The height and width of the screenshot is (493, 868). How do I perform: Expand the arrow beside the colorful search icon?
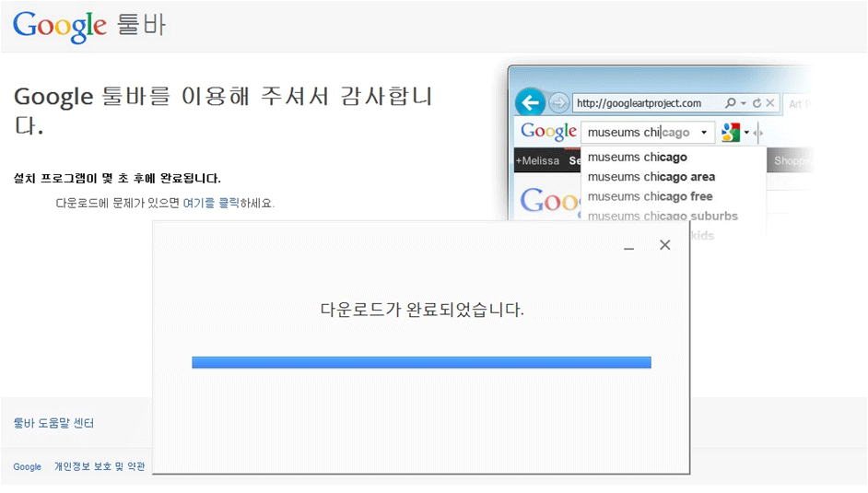(x=746, y=133)
